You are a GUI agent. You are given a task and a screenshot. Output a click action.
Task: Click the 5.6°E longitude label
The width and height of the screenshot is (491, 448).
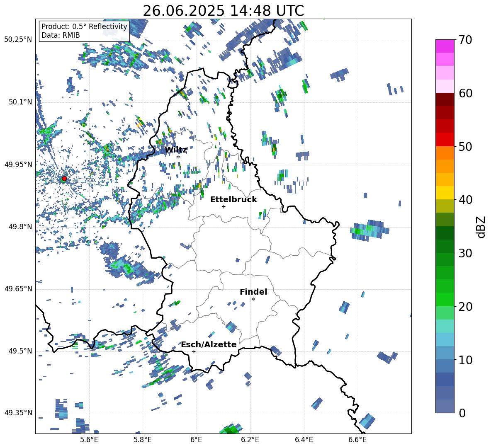[89, 440]
